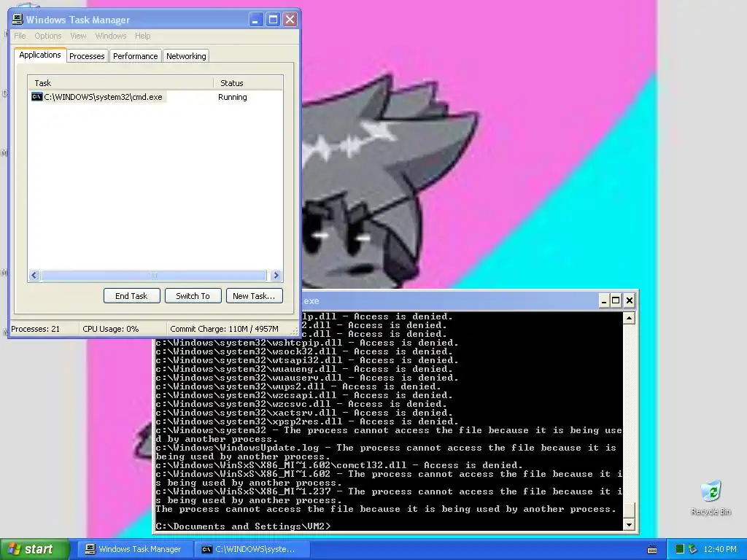Open the File menu in Task Manager

pyautogui.click(x=20, y=36)
